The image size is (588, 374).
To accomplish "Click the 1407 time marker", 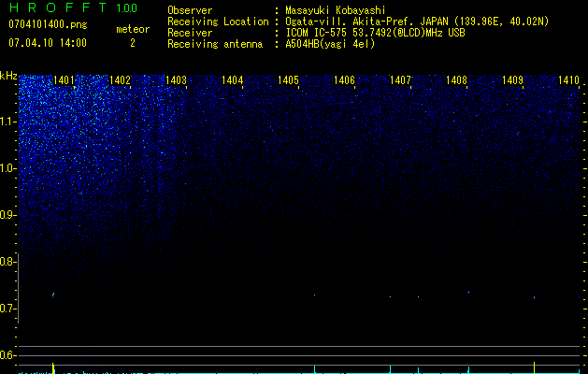I will (x=400, y=79).
